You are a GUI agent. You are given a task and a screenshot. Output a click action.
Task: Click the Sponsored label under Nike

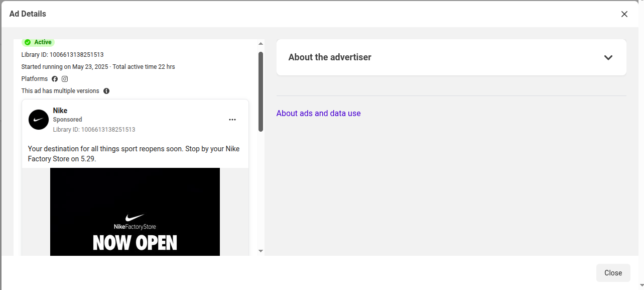pyautogui.click(x=67, y=120)
